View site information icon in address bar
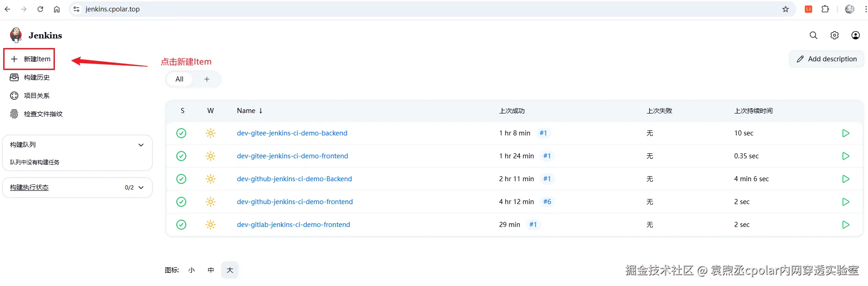This screenshot has width=868, height=286. click(76, 9)
